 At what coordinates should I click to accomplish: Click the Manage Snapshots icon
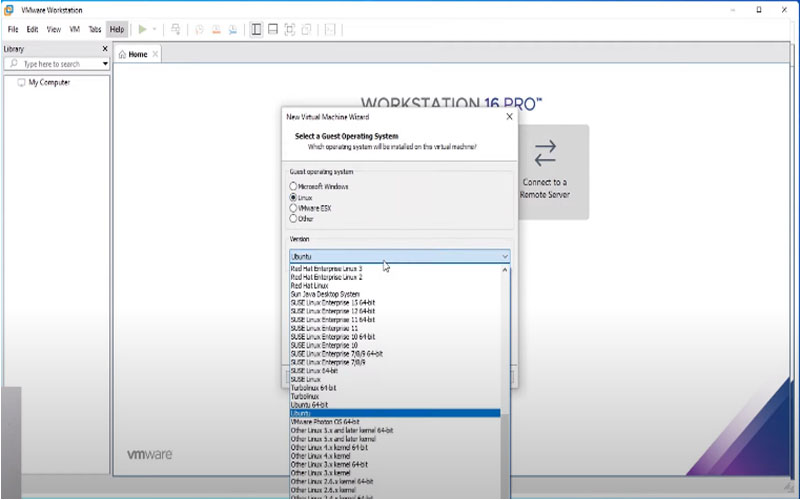[233, 30]
